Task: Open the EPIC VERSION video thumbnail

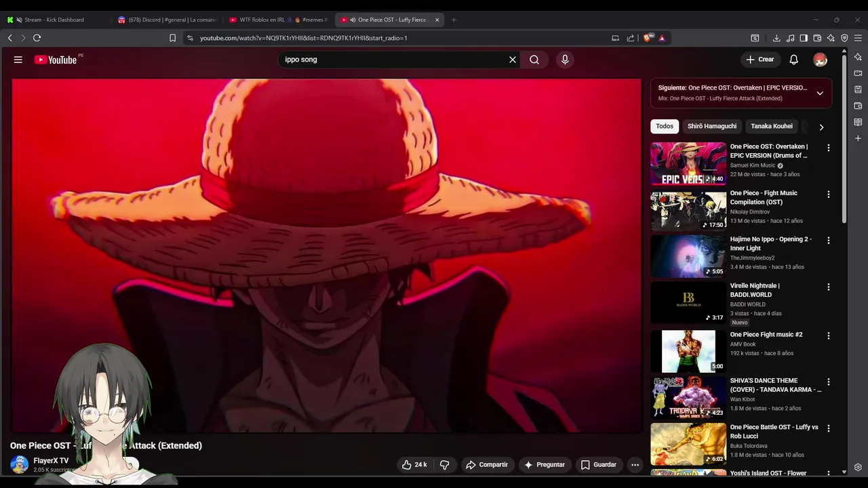Action: (x=688, y=163)
